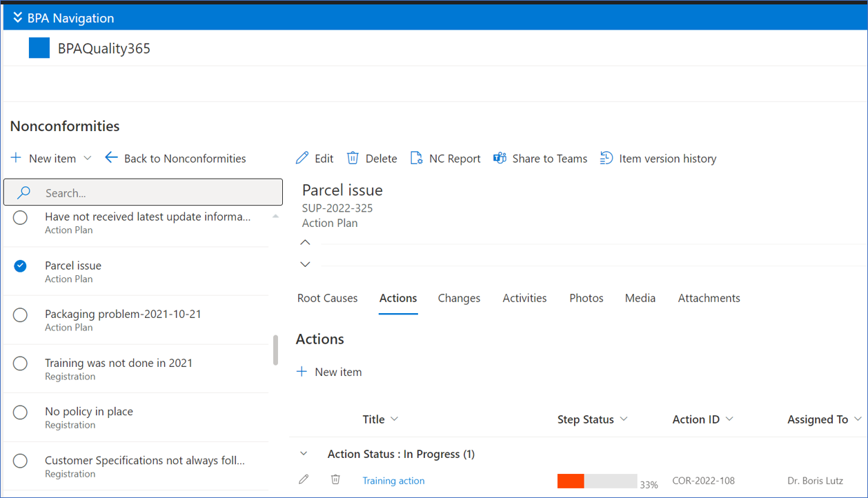Collapse the Action Status In Progress group
This screenshot has width=868, height=498.
point(304,454)
